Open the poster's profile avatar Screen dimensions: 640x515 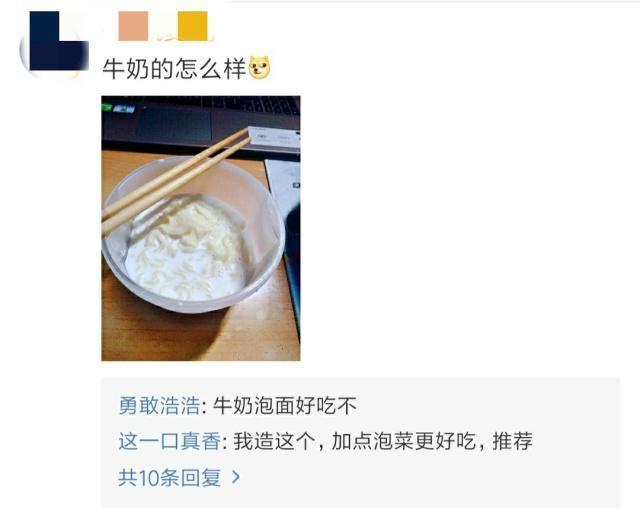click(x=54, y=42)
